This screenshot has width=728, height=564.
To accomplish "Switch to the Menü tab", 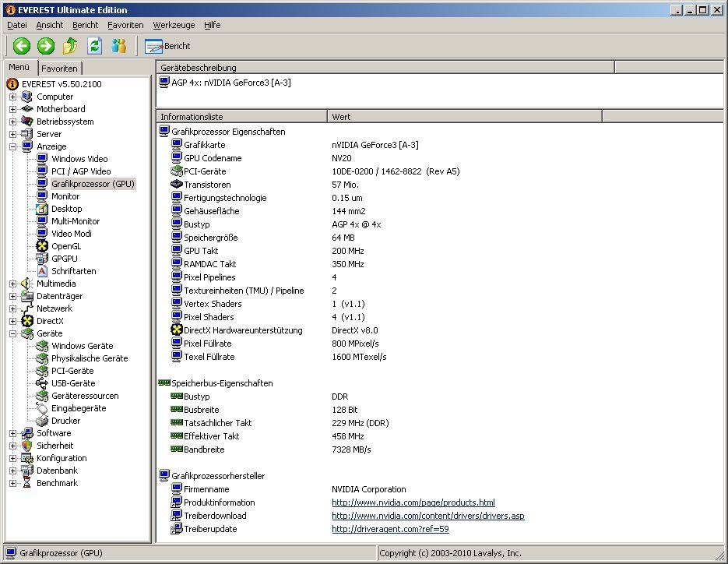I will tap(19, 67).
